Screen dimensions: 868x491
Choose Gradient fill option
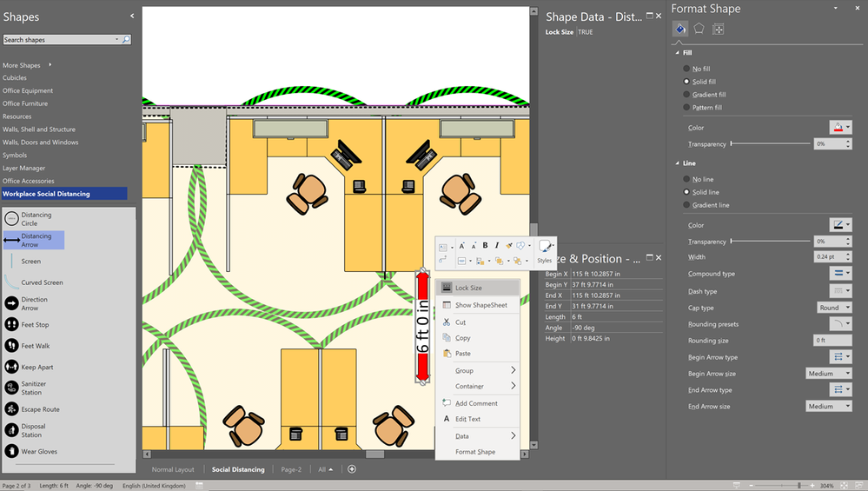pos(686,95)
